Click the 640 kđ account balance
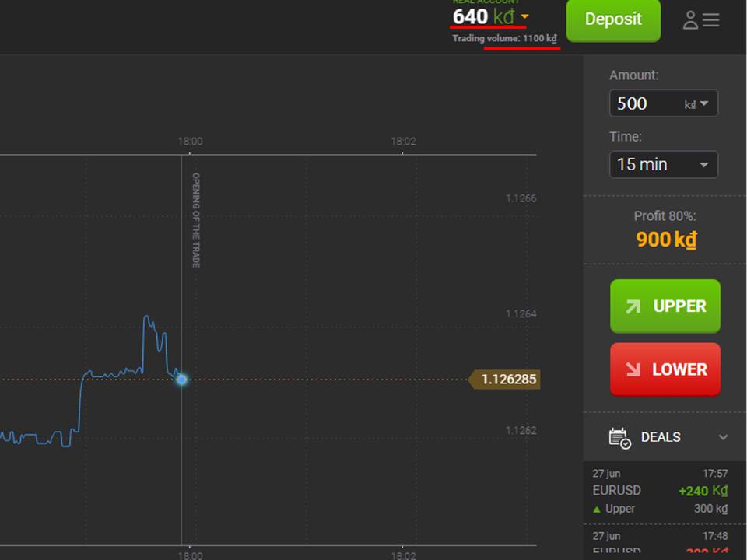747x560 pixels. tap(483, 16)
